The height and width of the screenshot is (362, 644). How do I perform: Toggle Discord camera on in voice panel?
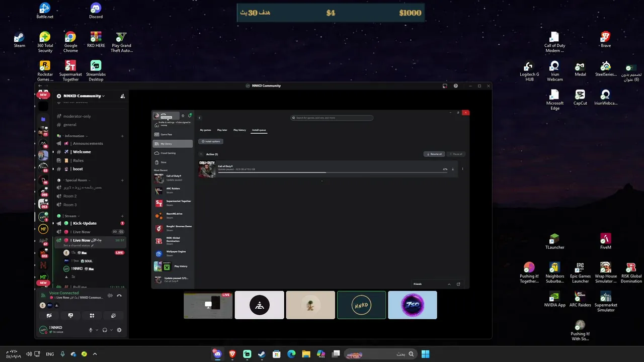[49, 316]
